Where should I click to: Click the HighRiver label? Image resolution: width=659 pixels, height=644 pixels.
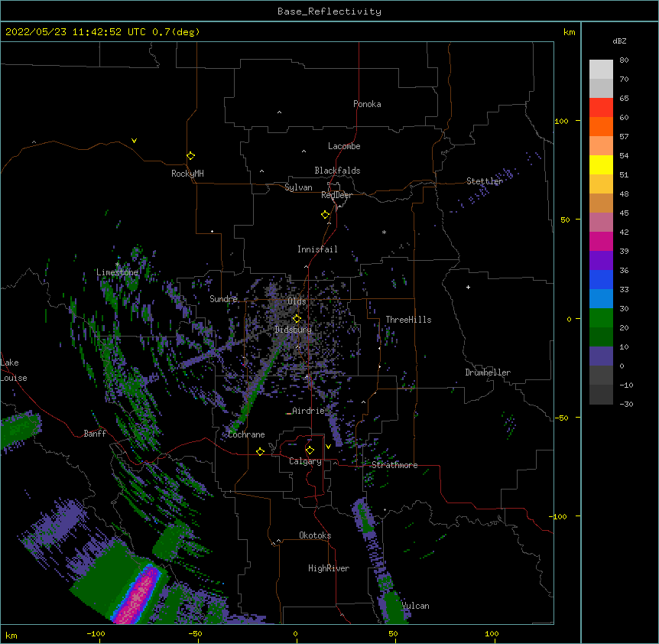click(x=329, y=568)
